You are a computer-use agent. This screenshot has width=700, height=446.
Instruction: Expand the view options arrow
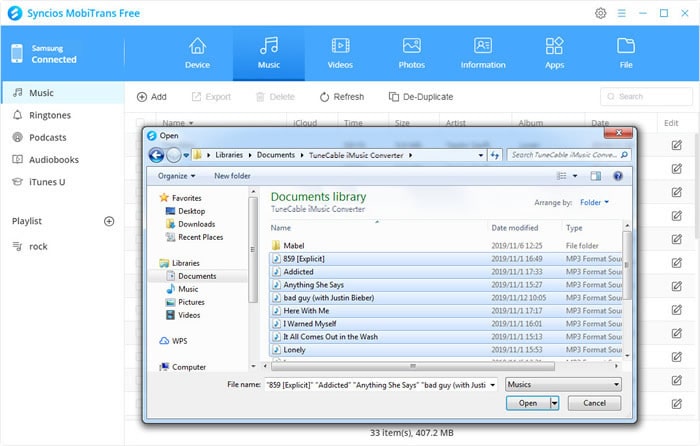point(575,176)
